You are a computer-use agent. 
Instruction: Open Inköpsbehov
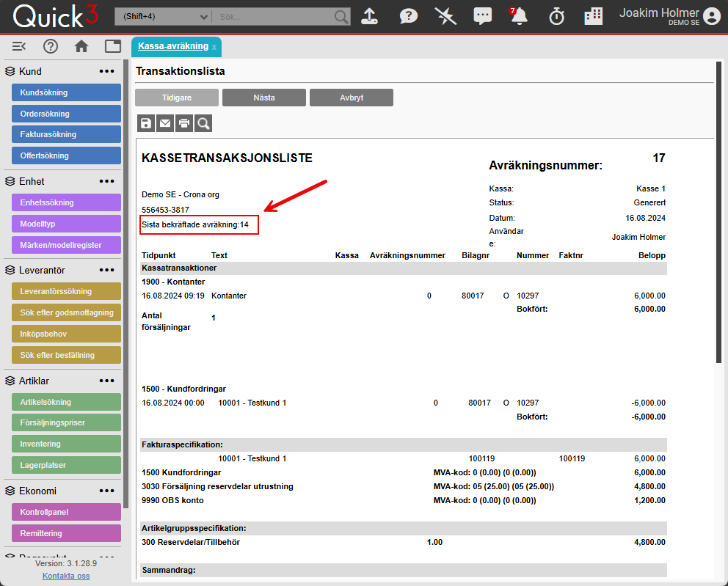click(66, 334)
